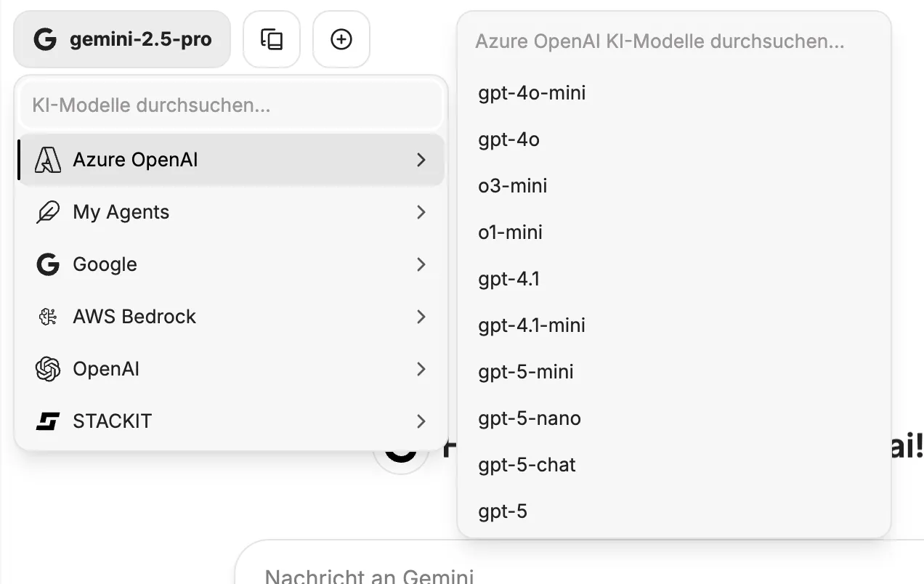Choose gpt-5-chat from the list
The image size is (924, 584).
click(527, 465)
